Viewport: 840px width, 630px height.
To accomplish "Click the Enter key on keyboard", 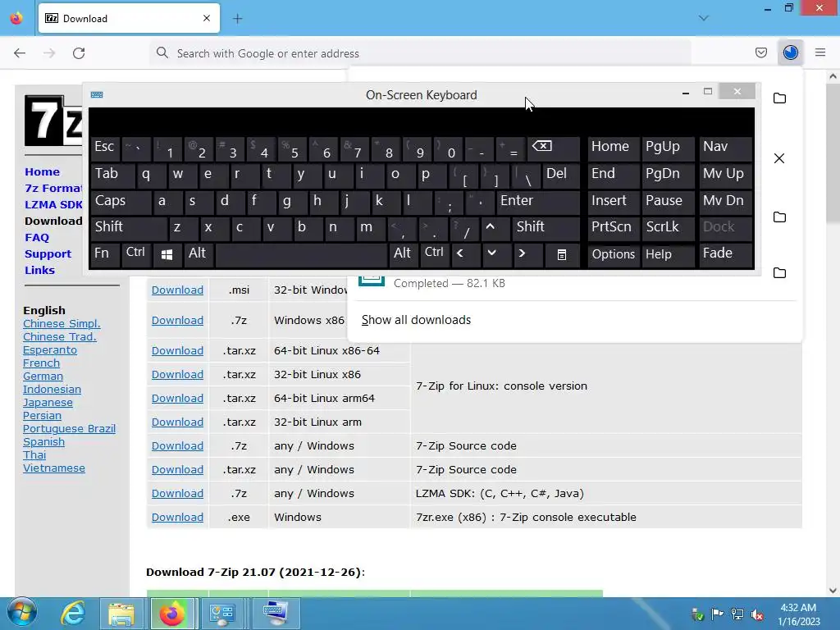I will pyautogui.click(x=538, y=202).
